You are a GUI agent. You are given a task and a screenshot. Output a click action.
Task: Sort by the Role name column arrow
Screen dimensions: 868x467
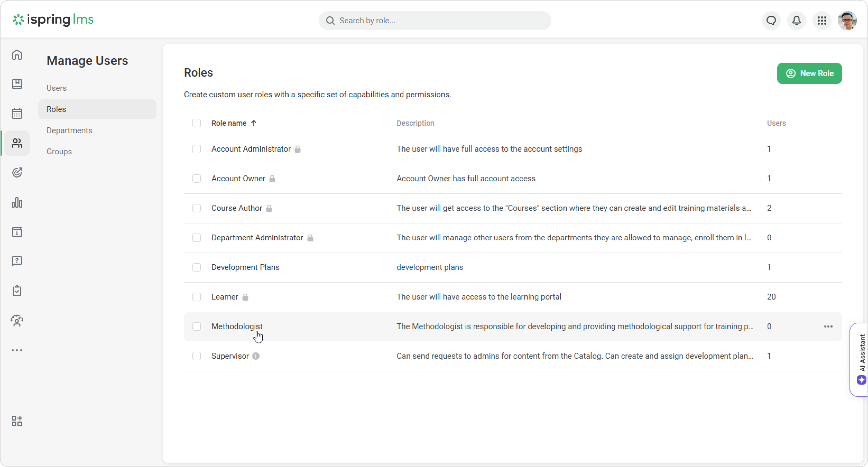click(254, 123)
